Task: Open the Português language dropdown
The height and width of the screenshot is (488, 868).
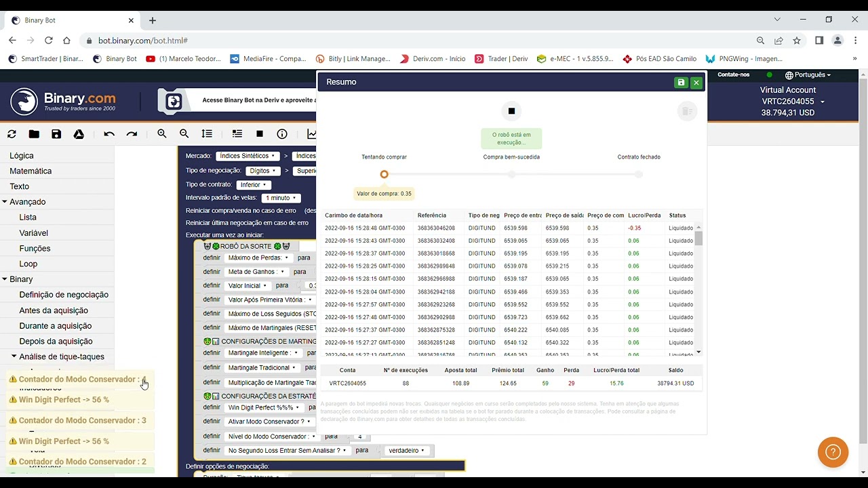Action: 808,75
